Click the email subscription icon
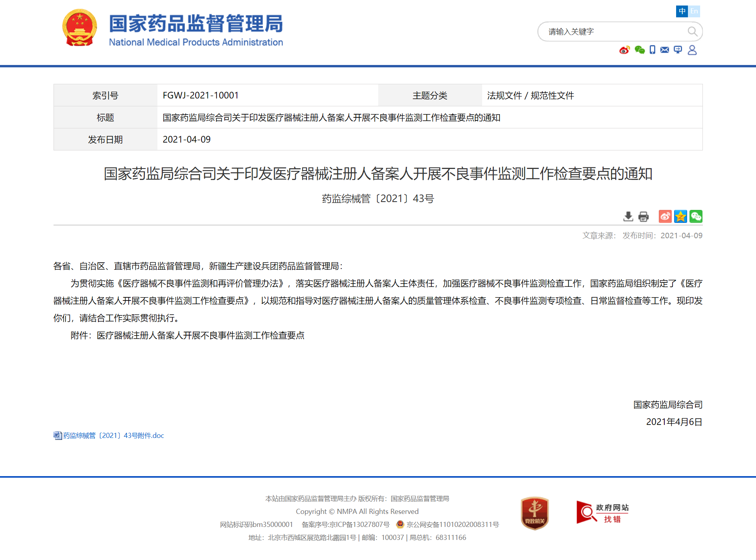Viewport: 756px width, 560px height. tap(665, 50)
